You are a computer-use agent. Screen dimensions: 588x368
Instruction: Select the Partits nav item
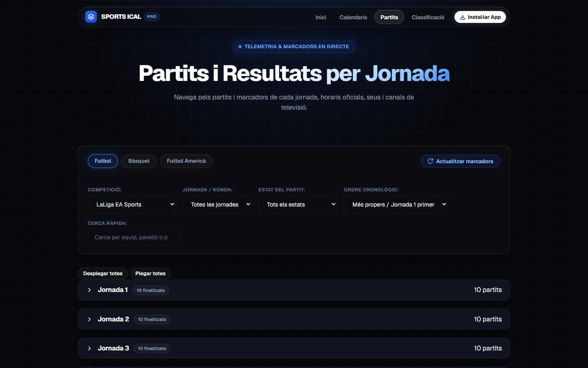[389, 17]
